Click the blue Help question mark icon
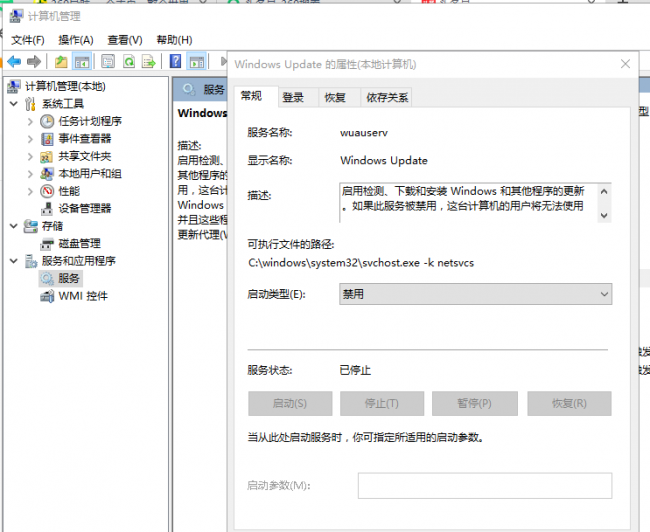Image resolution: width=650 pixels, height=532 pixels. click(x=175, y=61)
